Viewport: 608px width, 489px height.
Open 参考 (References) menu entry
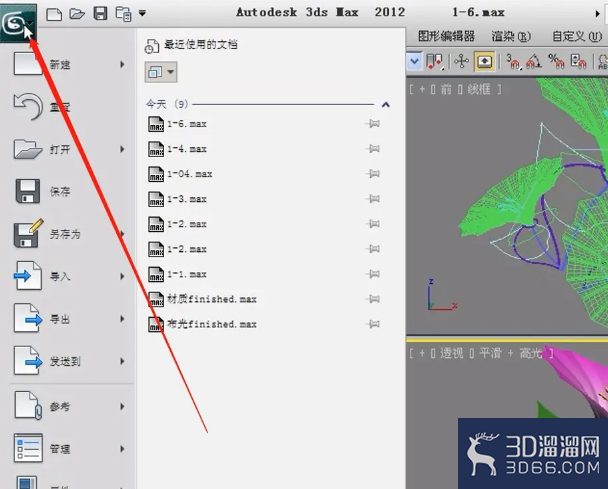70,406
